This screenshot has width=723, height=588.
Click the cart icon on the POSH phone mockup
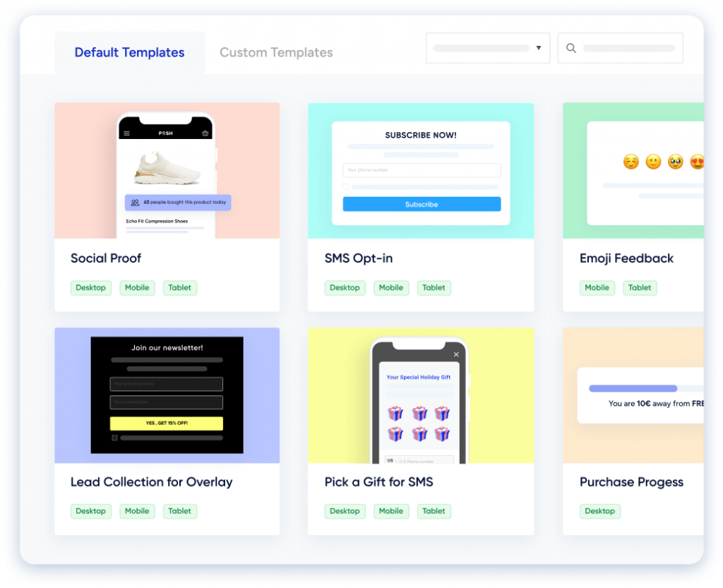pos(205,133)
